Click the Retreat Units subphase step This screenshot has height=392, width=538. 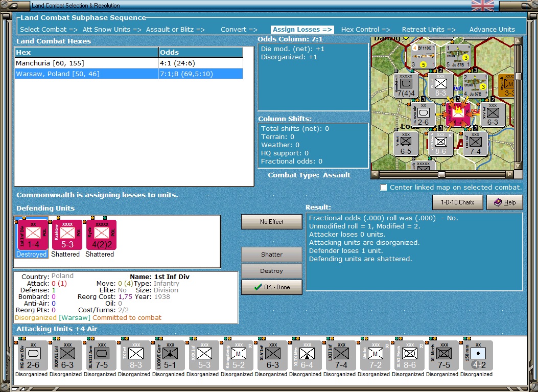(x=429, y=30)
